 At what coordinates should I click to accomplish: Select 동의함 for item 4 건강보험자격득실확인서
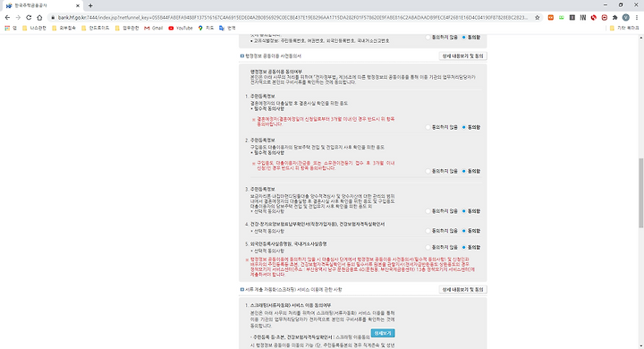[x=463, y=231]
